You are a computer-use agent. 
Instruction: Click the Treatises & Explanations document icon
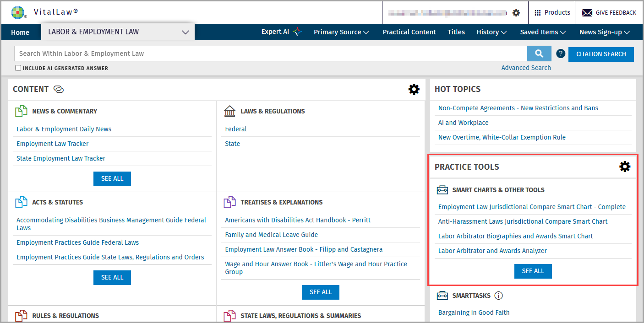[x=230, y=202]
